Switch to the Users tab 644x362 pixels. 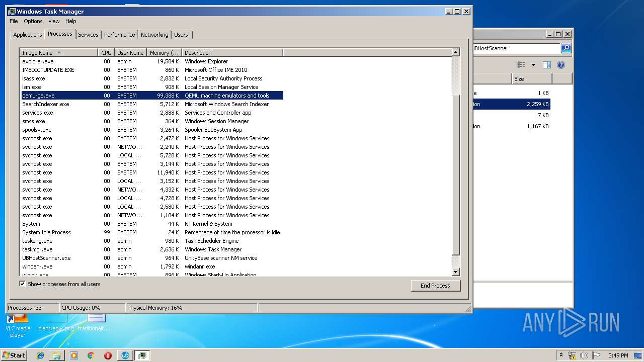181,35
